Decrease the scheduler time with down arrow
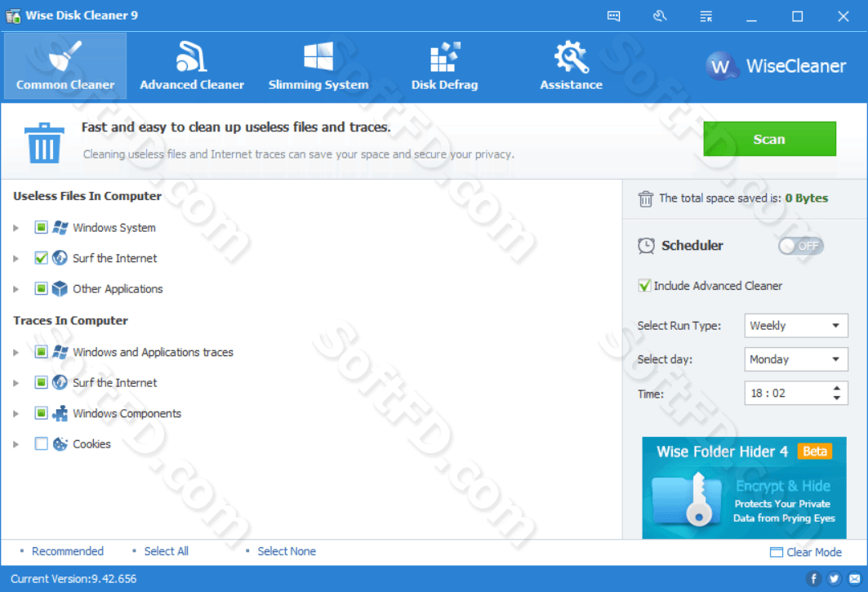Viewport: 868px width, 592px height. click(836, 398)
